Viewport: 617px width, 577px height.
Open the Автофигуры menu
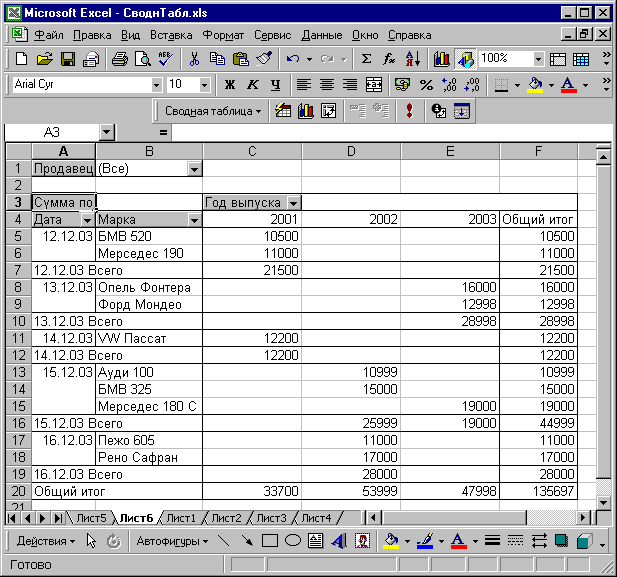tap(172, 541)
